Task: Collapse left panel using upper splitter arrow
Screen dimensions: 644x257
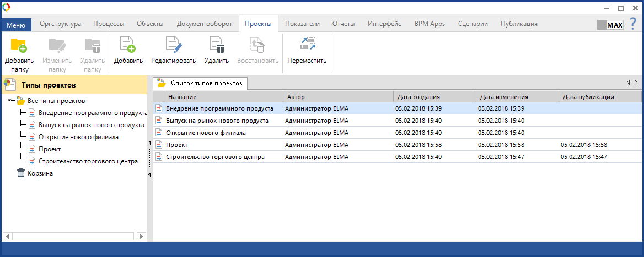Action: pyautogui.click(x=149, y=143)
